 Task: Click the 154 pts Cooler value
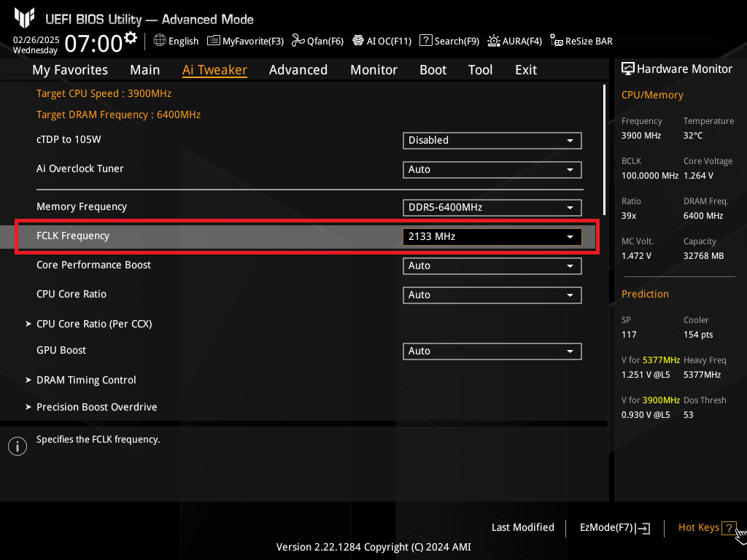(x=698, y=334)
